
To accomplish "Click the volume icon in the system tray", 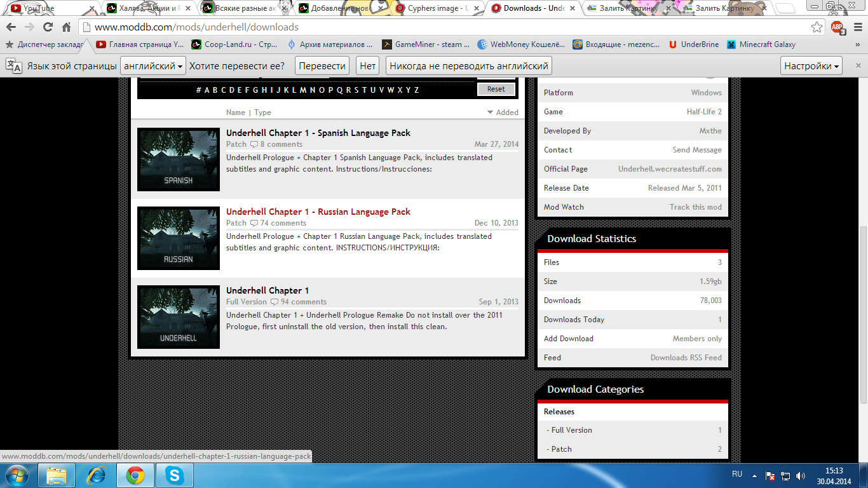I will click(800, 475).
